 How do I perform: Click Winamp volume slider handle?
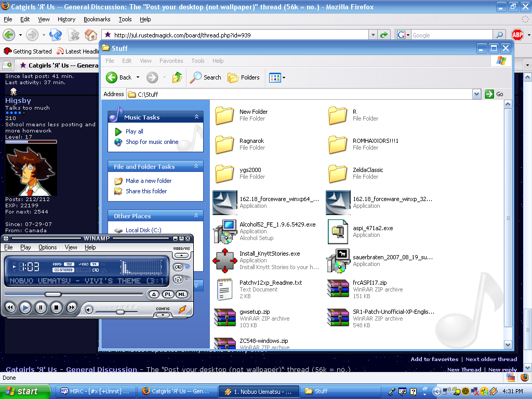pos(120,311)
